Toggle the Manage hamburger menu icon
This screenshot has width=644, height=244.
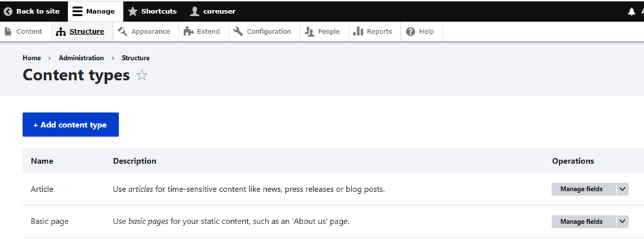(78, 11)
